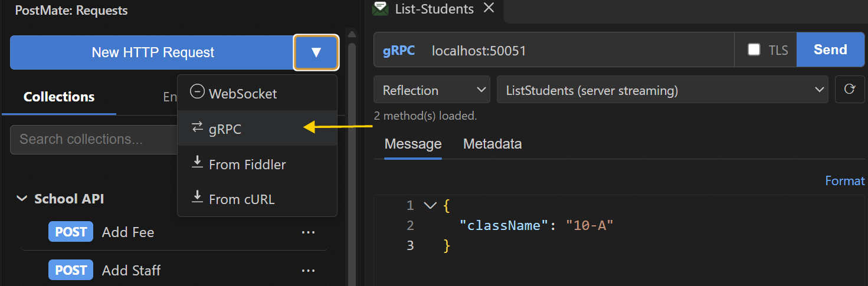Click the PostMate: Requests panel title

point(71,10)
